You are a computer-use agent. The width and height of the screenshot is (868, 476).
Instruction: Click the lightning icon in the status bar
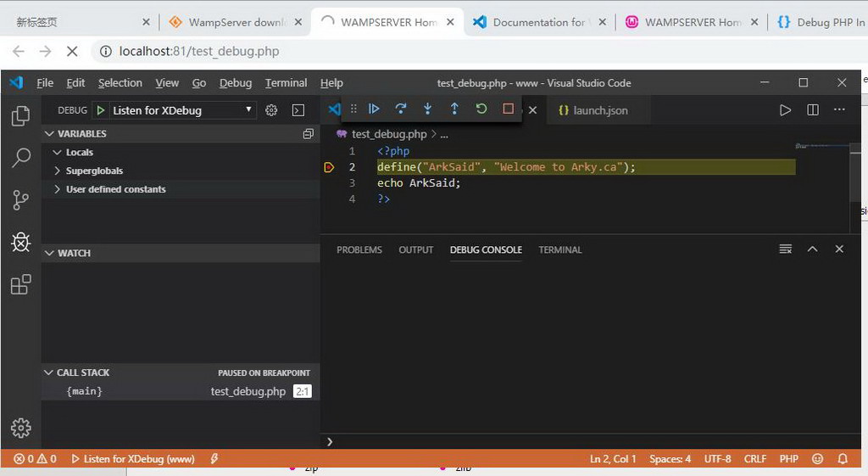tap(214, 458)
